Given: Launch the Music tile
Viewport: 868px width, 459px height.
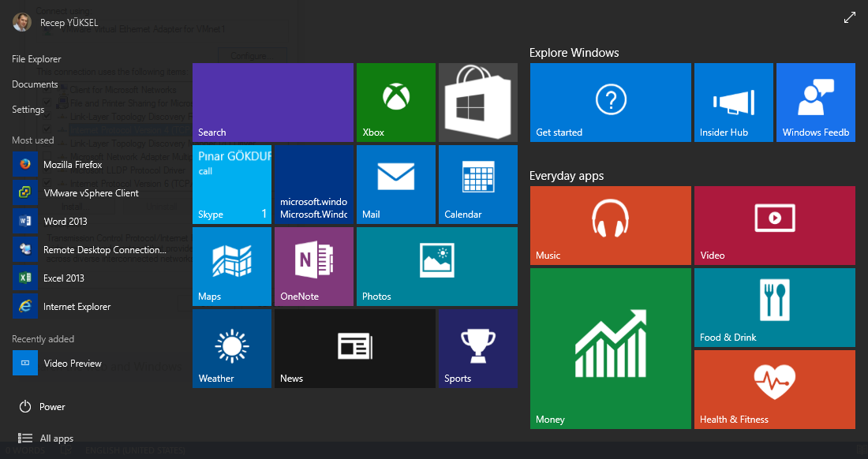Looking at the screenshot, I should 611,226.
